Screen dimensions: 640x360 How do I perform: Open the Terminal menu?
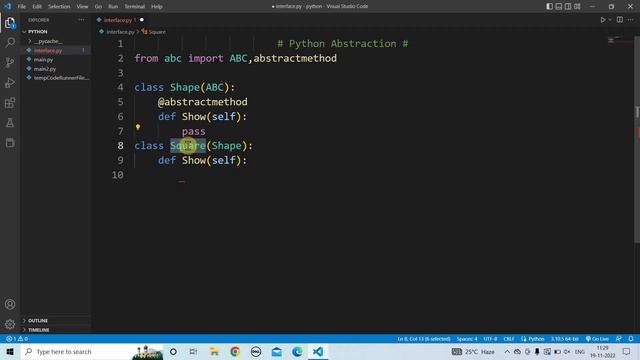(x=134, y=6)
